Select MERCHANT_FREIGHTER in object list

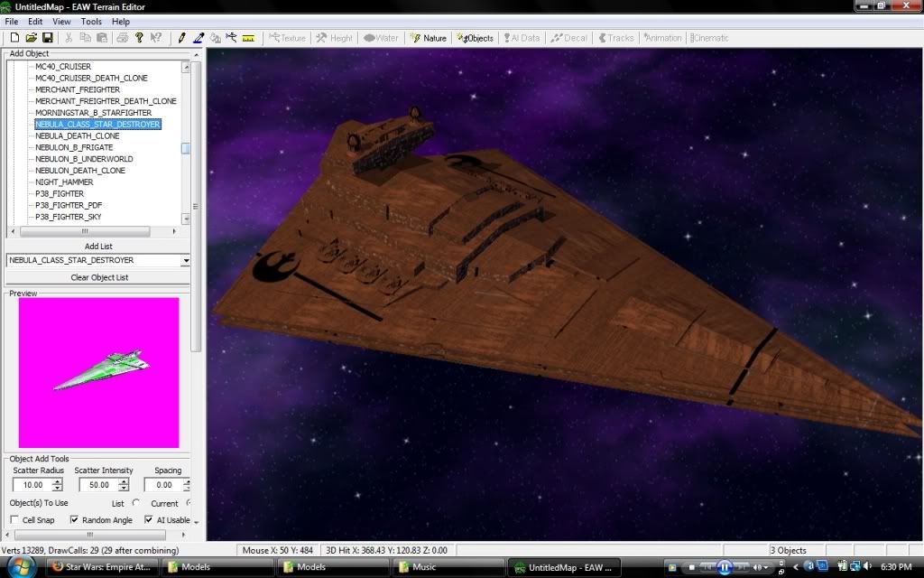(78, 89)
